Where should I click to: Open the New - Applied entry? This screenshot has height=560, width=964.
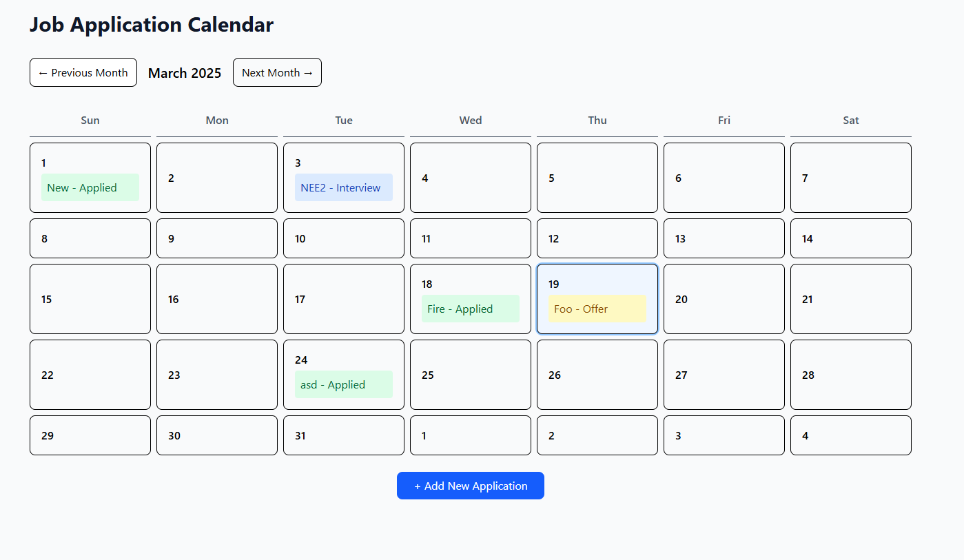point(90,187)
